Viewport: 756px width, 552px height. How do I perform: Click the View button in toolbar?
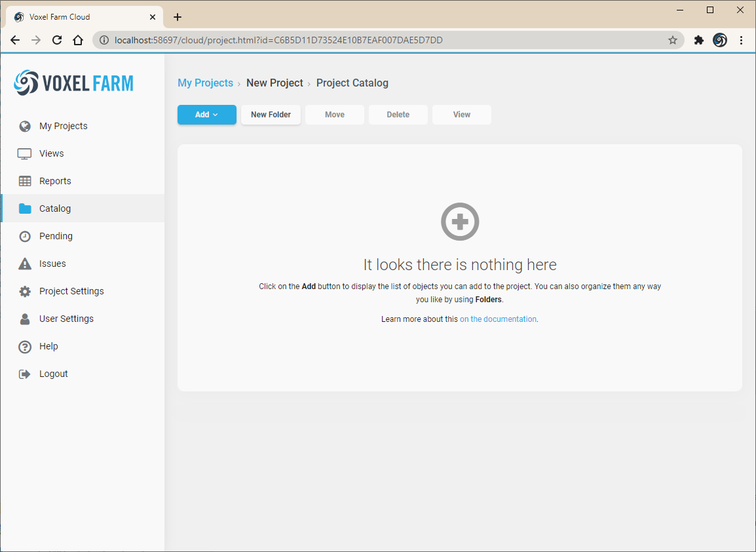[x=461, y=115]
